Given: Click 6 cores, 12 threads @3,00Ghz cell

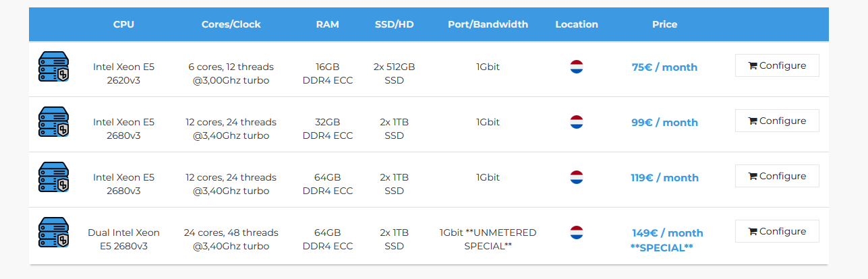Looking at the screenshot, I should pos(231,73).
